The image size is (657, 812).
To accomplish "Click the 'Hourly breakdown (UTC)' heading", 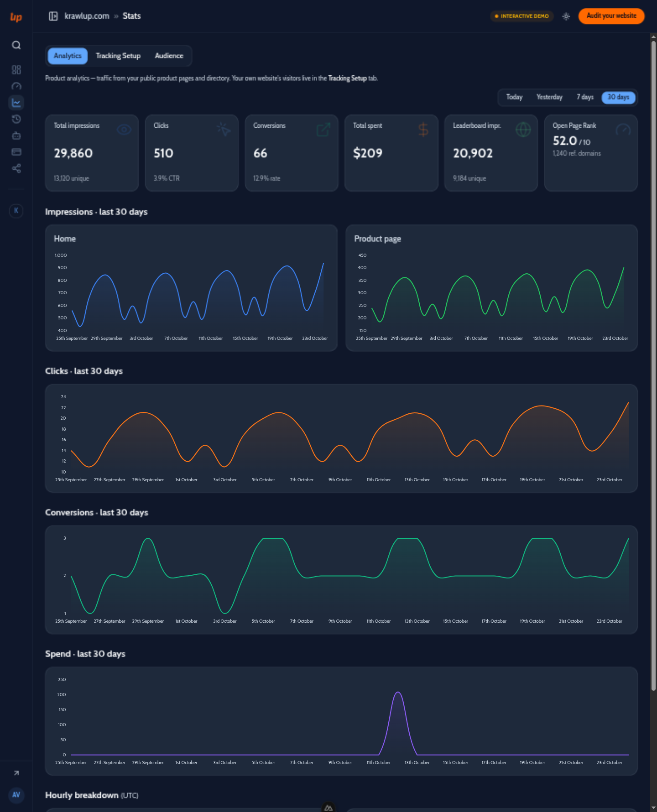I will [92, 795].
